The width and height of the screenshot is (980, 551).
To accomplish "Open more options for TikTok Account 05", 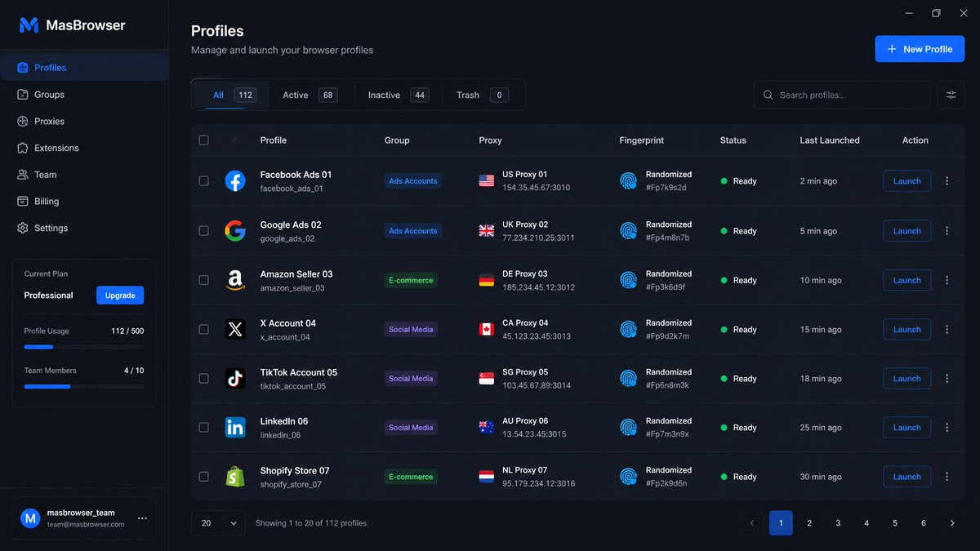I will [947, 378].
